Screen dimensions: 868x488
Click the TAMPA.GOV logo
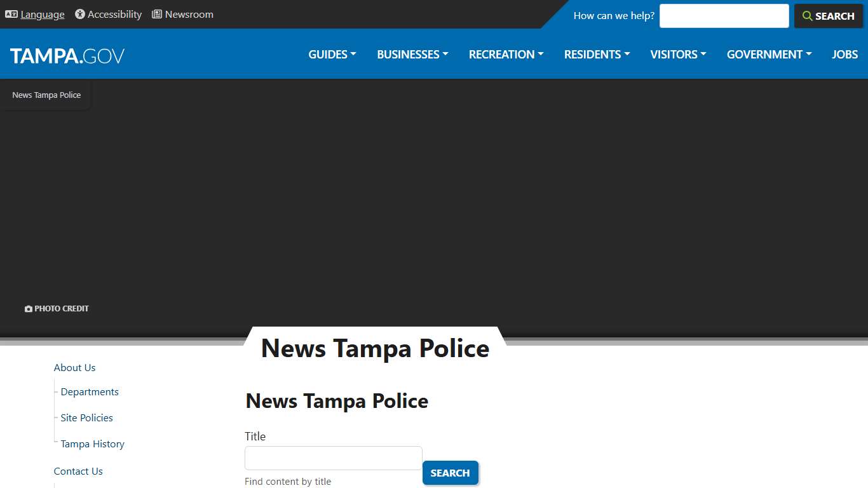click(67, 55)
